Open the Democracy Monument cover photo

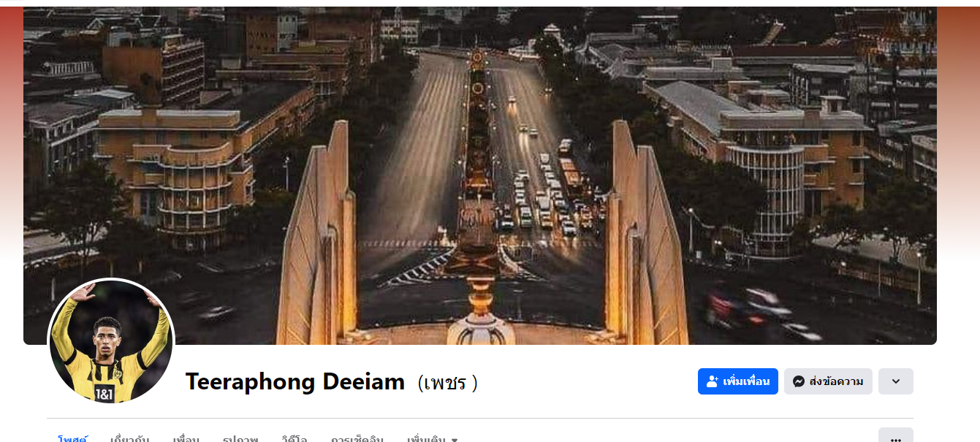point(480,175)
